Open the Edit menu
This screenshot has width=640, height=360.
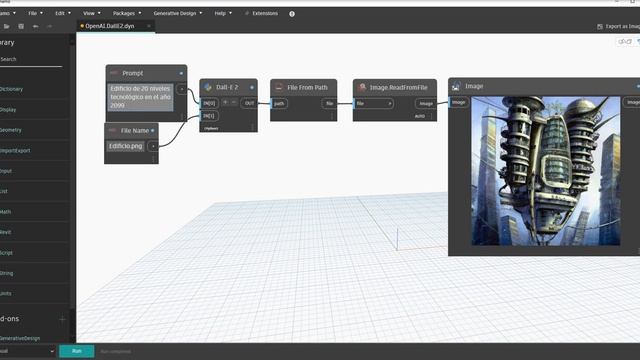click(63, 13)
